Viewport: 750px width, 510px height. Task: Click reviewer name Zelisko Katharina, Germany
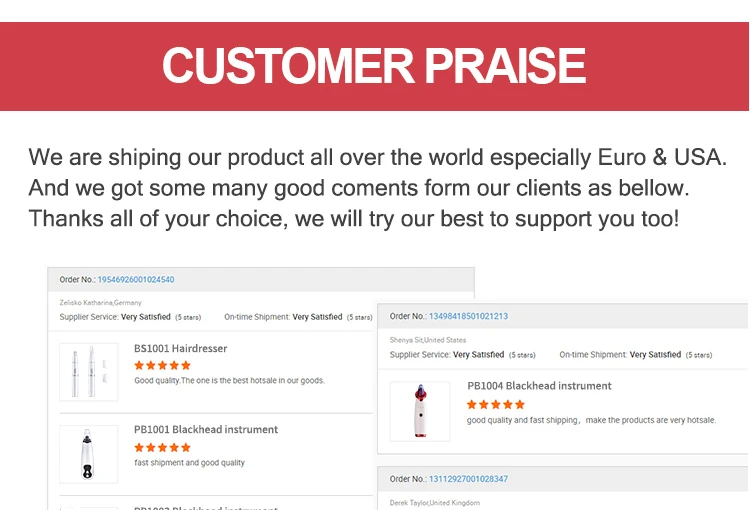tap(100, 302)
